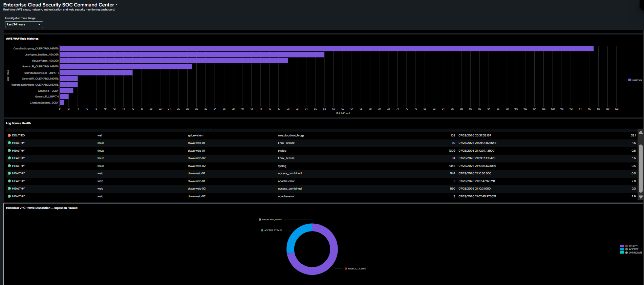This screenshot has height=285, width=644.
Task: Click the event count 544
Action: 453,173
